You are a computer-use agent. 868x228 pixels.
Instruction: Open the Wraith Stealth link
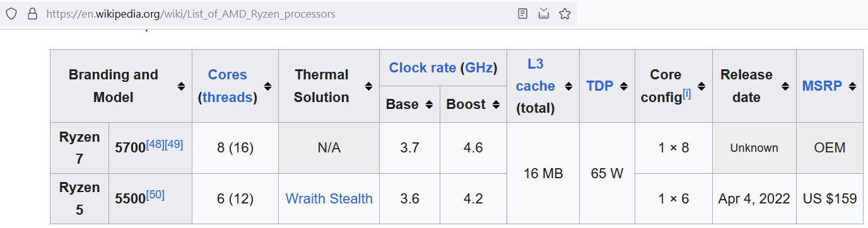coord(329,198)
